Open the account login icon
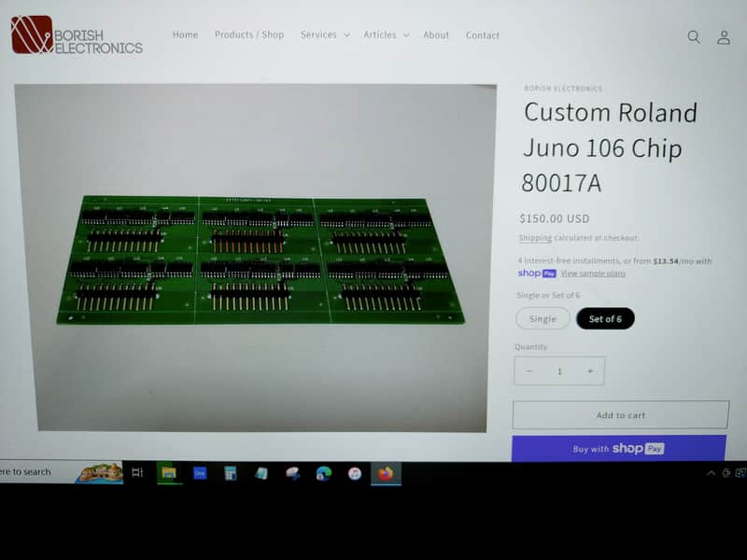The height and width of the screenshot is (560, 747). point(724,37)
